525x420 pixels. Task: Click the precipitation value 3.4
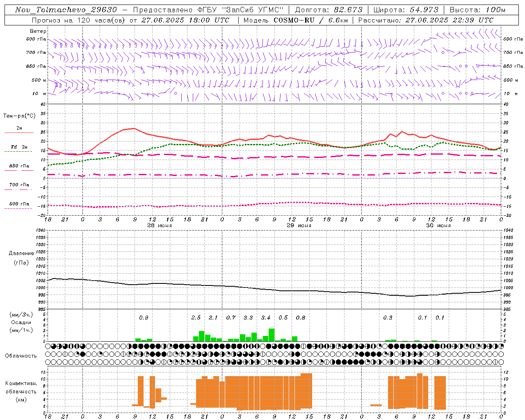click(x=266, y=318)
